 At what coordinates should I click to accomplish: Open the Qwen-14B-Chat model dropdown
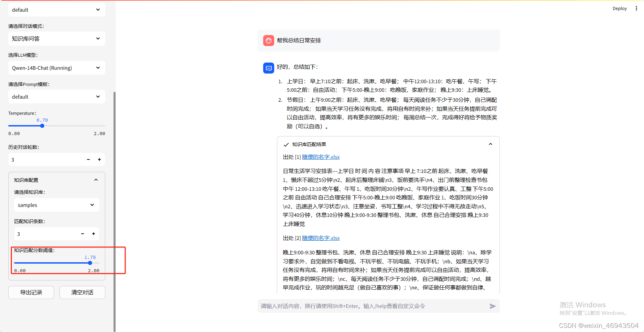pos(57,68)
